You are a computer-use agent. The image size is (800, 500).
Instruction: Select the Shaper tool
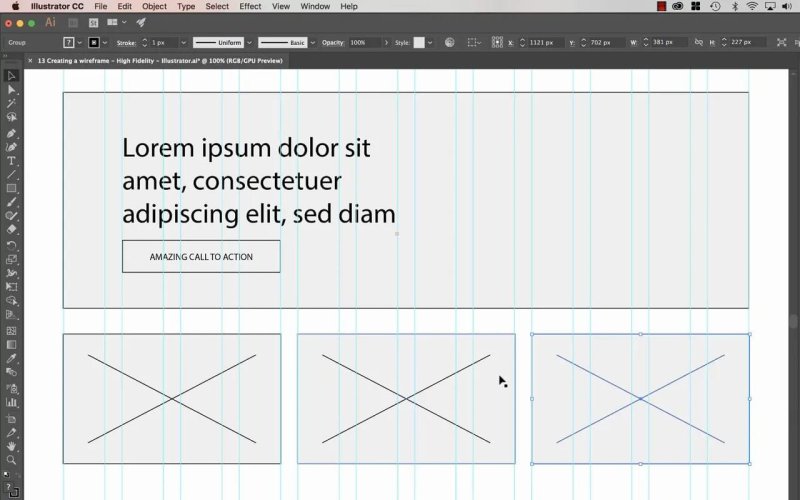pyautogui.click(x=11, y=216)
